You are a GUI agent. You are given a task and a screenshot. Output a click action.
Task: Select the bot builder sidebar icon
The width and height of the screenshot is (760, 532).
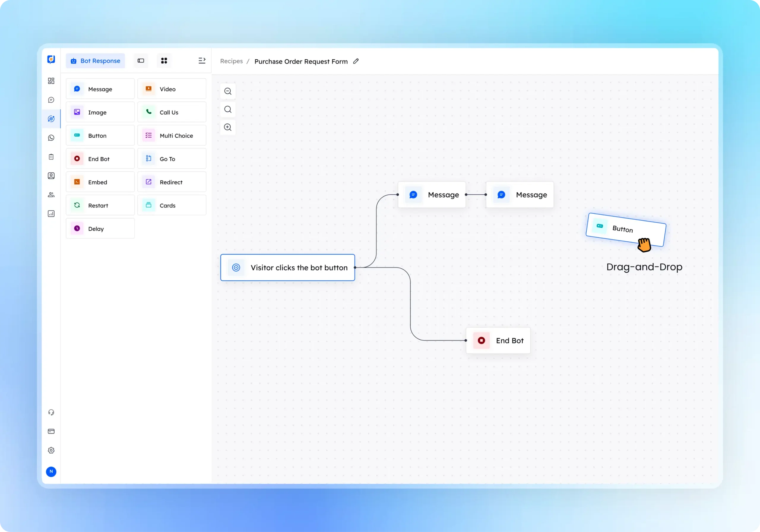[51, 119]
